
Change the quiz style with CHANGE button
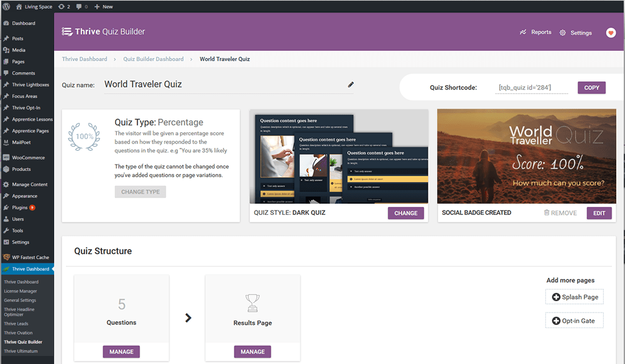(405, 213)
